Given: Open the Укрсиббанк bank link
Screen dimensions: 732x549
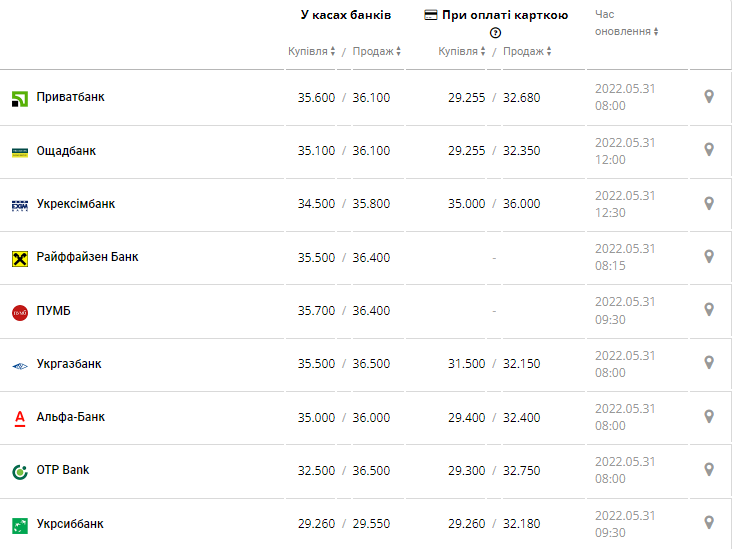Looking at the screenshot, I should click(x=69, y=524).
